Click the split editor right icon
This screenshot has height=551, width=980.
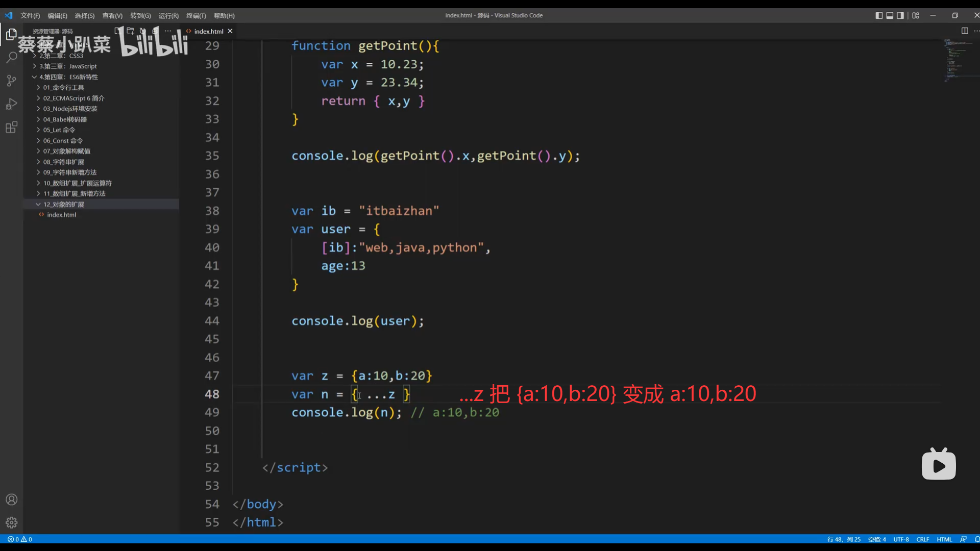(x=965, y=31)
